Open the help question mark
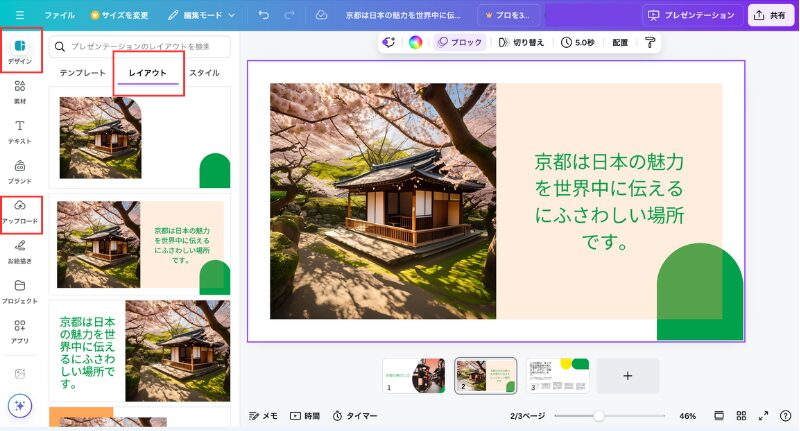800x431 pixels. tap(786, 416)
